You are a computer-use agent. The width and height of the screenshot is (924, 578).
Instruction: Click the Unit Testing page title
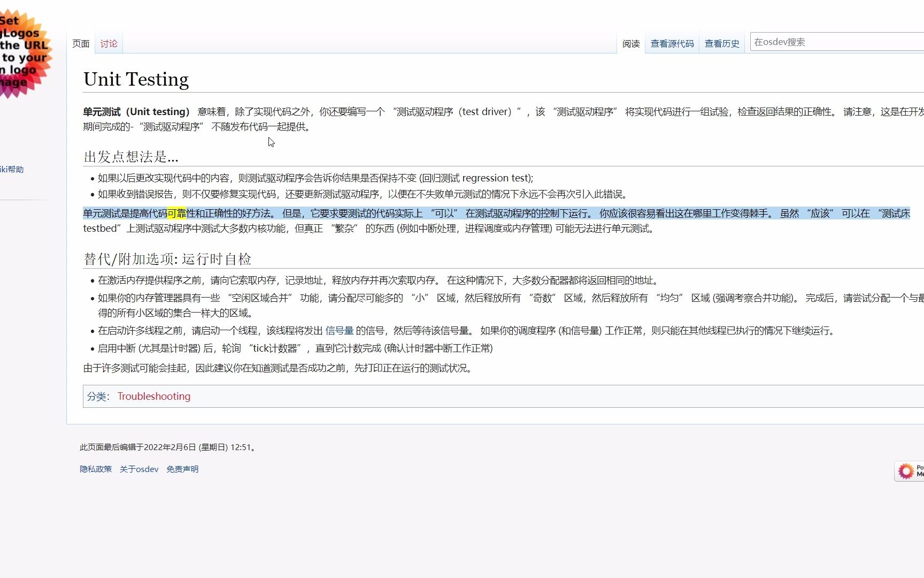[136, 79]
